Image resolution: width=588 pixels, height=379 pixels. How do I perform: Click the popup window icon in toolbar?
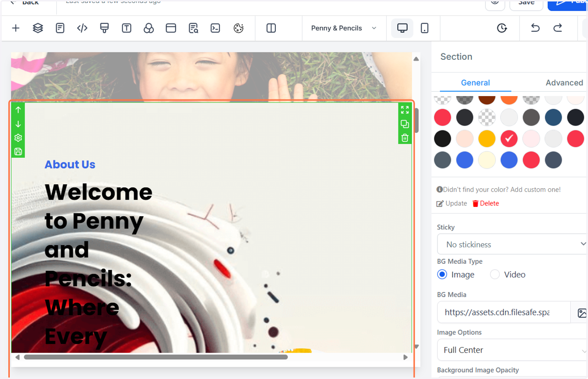coord(171,28)
